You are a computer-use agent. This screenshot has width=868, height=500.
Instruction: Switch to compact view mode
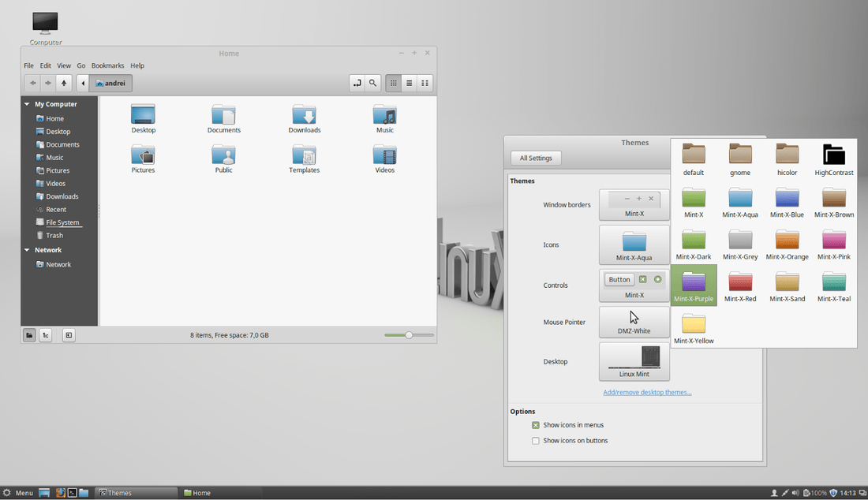click(425, 83)
